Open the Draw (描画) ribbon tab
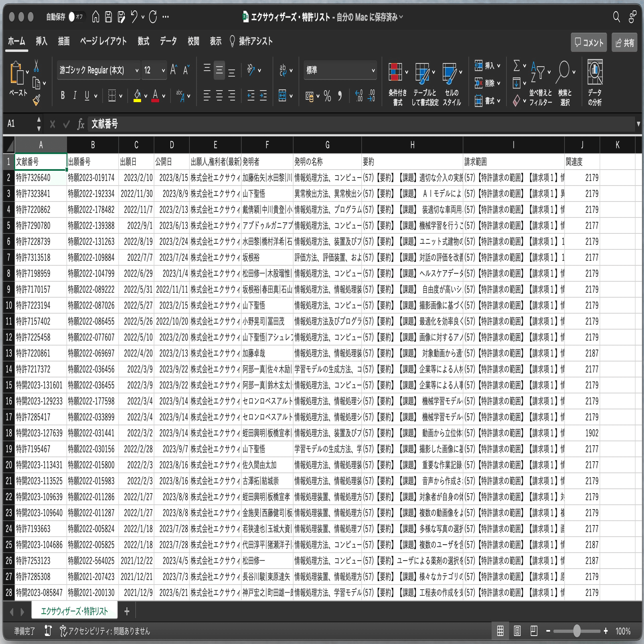Screen dimensions: 644x644 [x=64, y=41]
